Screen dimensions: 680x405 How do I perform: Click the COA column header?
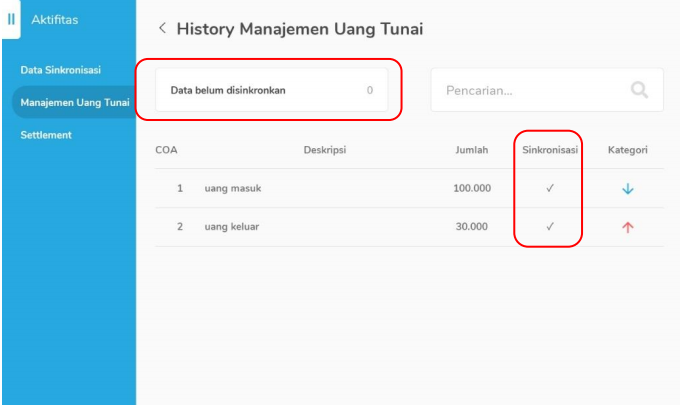point(166,150)
